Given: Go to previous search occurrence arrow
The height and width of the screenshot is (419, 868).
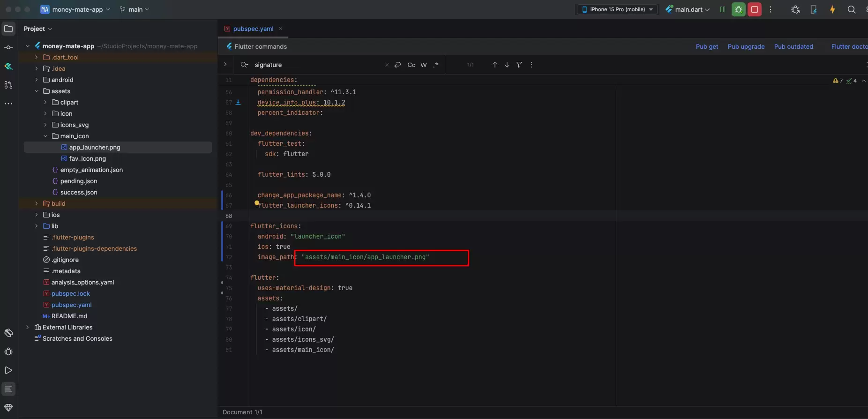Looking at the screenshot, I should click(x=495, y=65).
